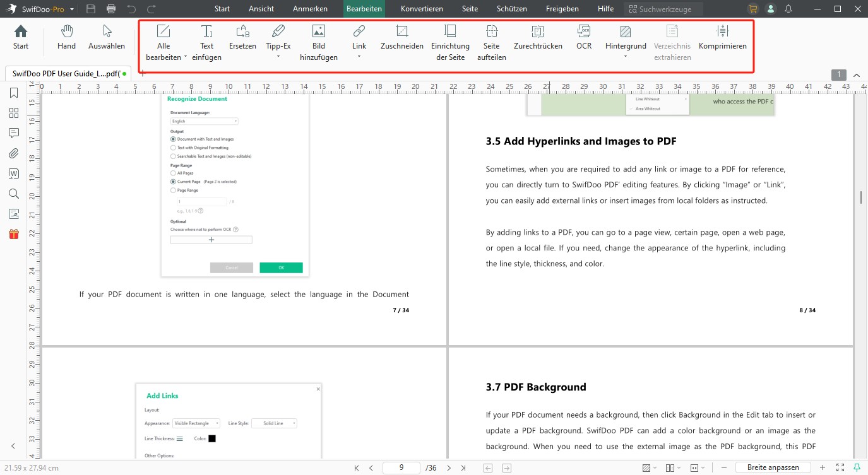Click heading 3.5 Add Hyperlinks and Images

tap(581, 141)
